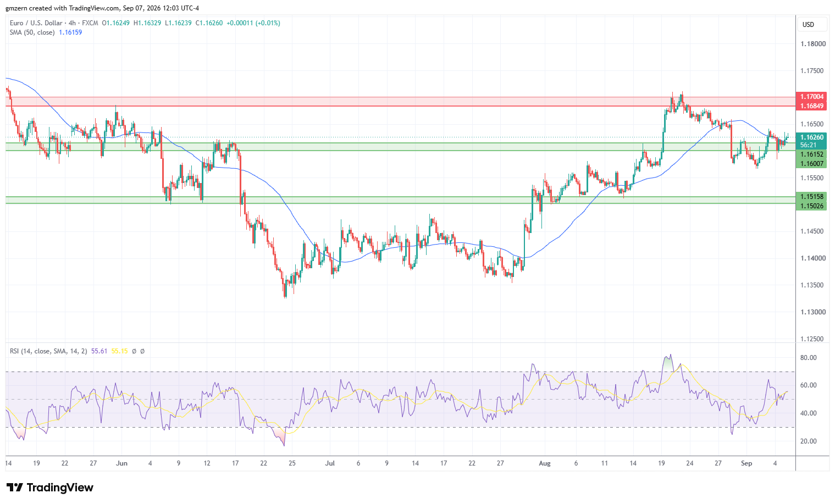Viewport: 835px width, 504px height.
Task: Click the red 1.17004 price tag
Action: tap(811, 97)
